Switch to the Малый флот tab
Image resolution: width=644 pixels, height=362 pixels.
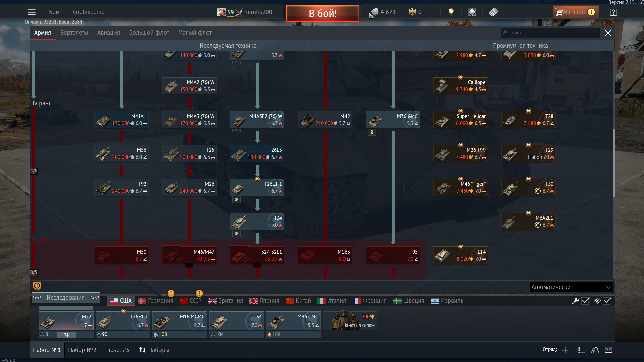195,33
